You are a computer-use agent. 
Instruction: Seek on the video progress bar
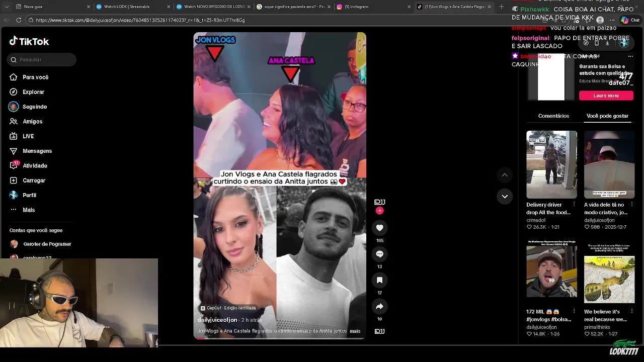[280, 338]
